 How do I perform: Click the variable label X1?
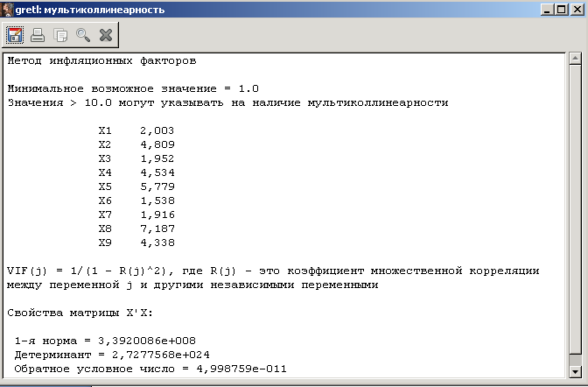coord(105,130)
